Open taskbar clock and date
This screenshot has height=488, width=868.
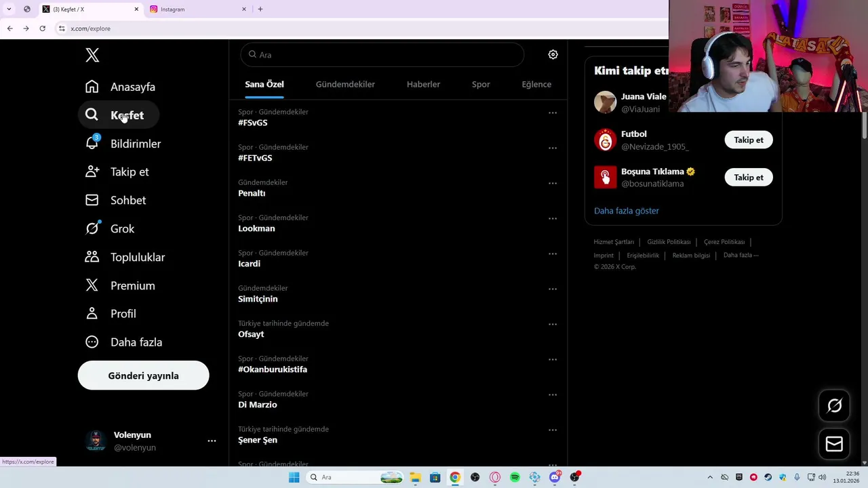(846, 477)
